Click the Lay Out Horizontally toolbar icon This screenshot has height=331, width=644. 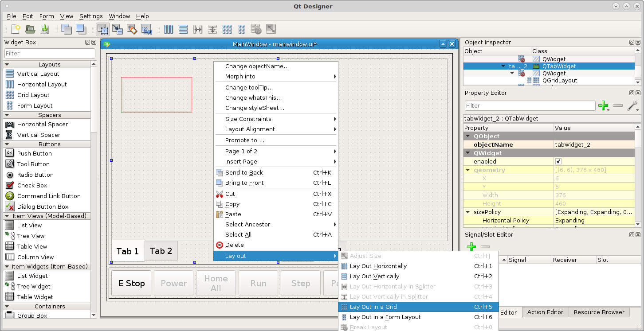pyautogui.click(x=169, y=29)
